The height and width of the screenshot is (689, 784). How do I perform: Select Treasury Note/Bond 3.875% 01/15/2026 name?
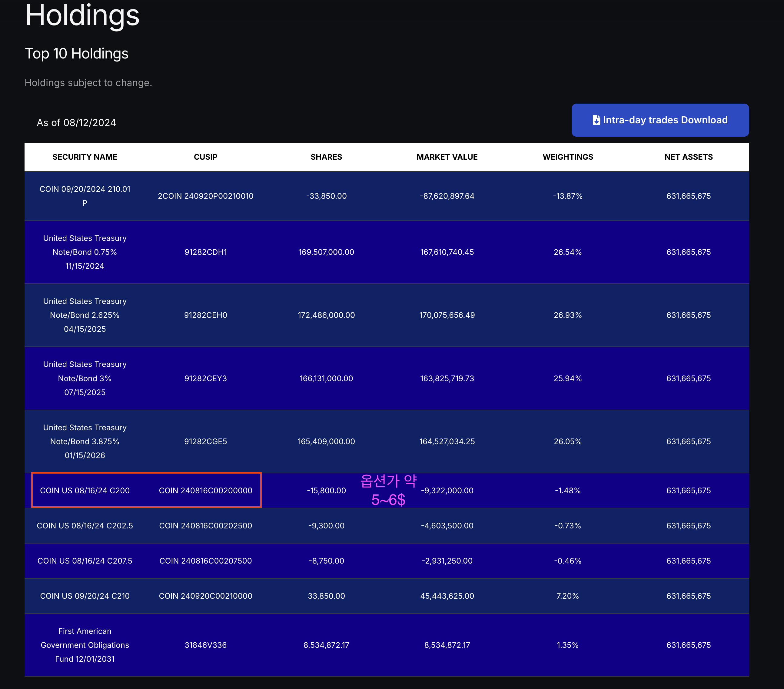(85, 441)
